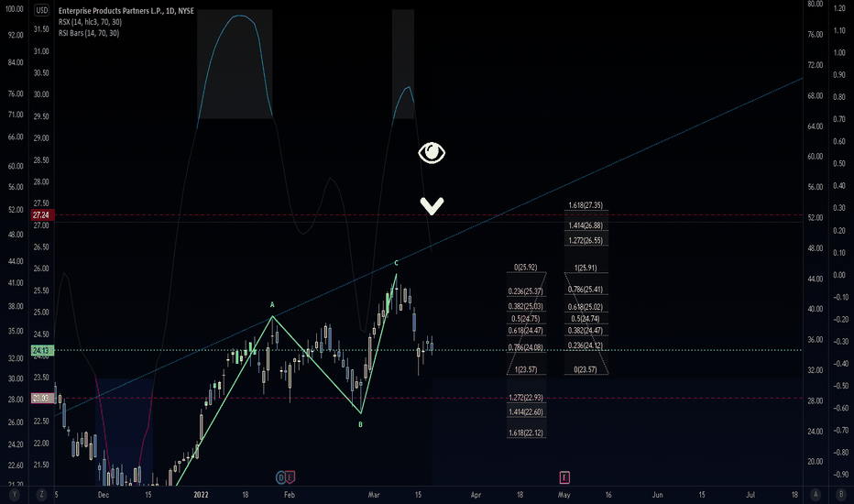Click the Fib level 0.236(25.37)
Image resolution: width=854 pixels, height=504 pixels.
pos(526,291)
